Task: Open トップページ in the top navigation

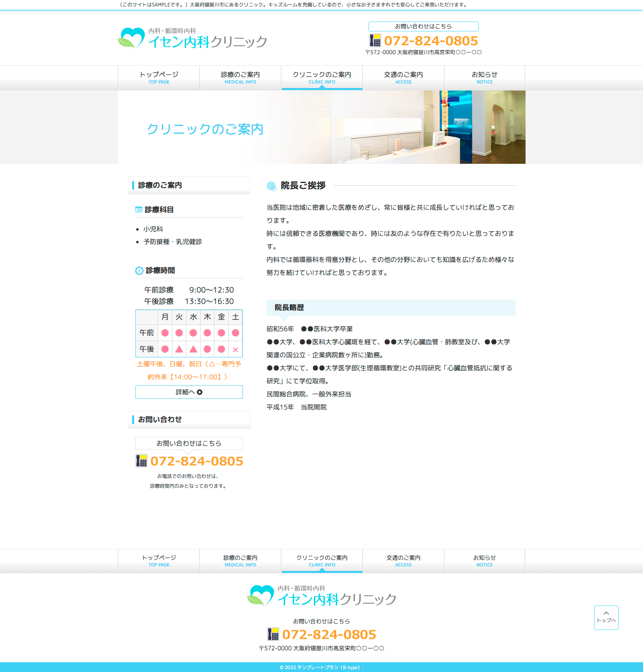Action: pos(159,77)
